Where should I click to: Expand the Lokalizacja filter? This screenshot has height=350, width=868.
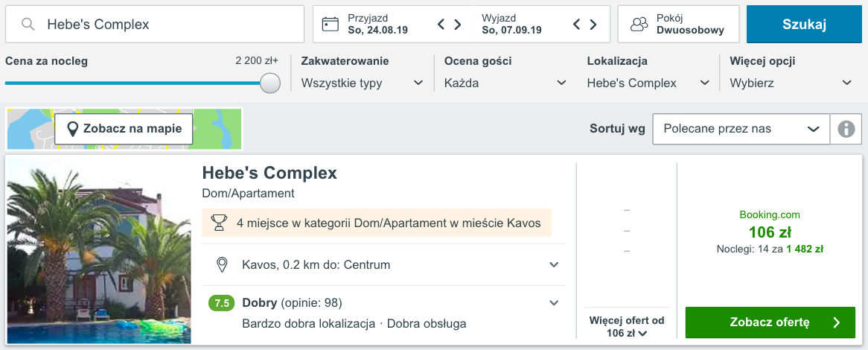tap(648, 83)
